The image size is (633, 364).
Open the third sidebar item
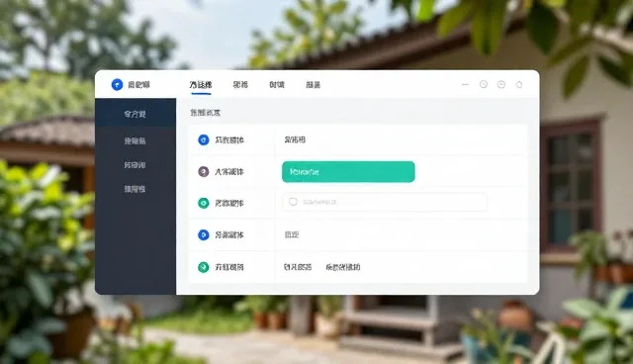click(136, 165)
